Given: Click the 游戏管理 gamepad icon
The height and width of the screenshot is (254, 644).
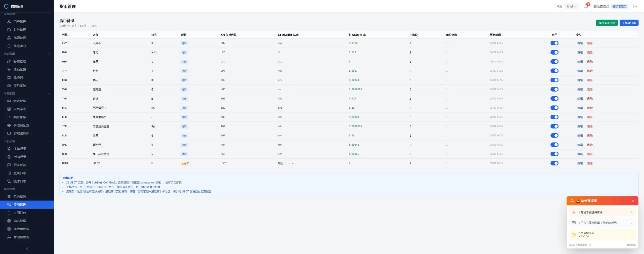Looking at the screenshot, I should pos(9,101).
